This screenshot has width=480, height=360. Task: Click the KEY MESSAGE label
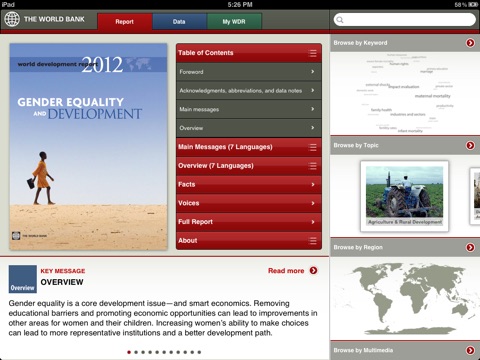tap(63, 271)
